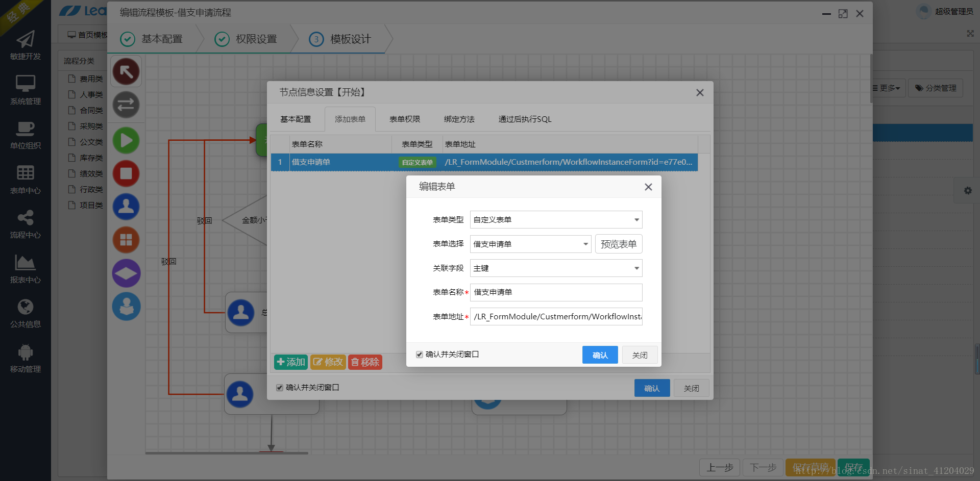Screen dimensions: 980x481
Task: Open 单位组织 in left sidebar
Action: 26,135
